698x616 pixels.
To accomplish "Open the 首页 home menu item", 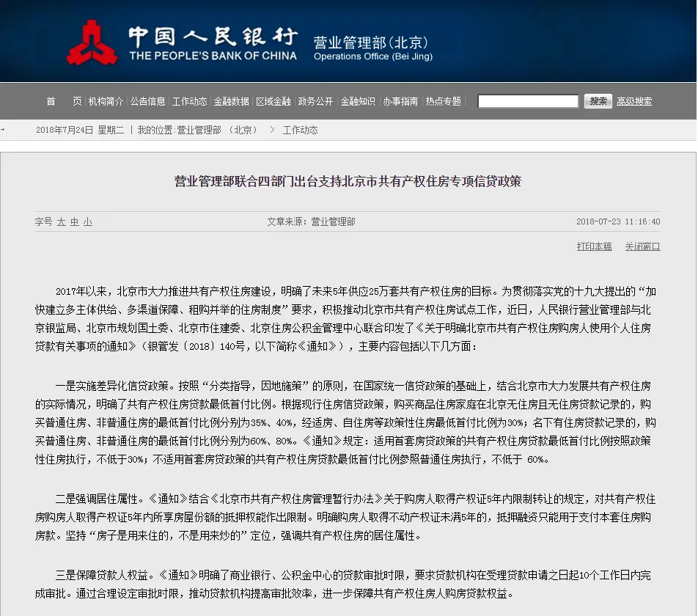I will pos(64,101).
